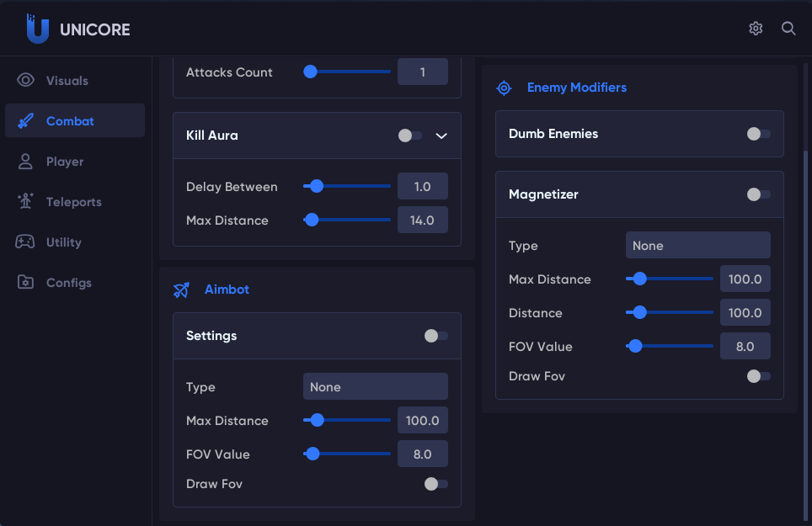Click the Enemy Modifiers section heading
Screen dimensions: 812x526
point(576,88)
